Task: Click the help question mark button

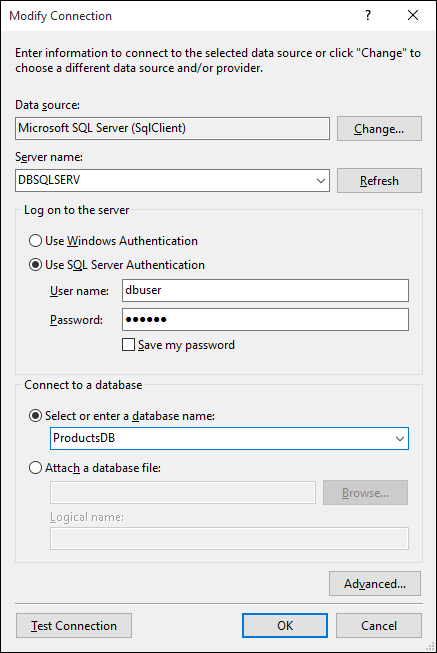Action: pos(368,15)
